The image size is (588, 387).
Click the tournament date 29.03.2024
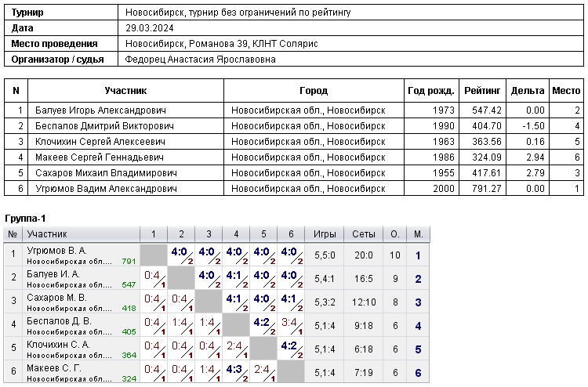pos(150,28)
